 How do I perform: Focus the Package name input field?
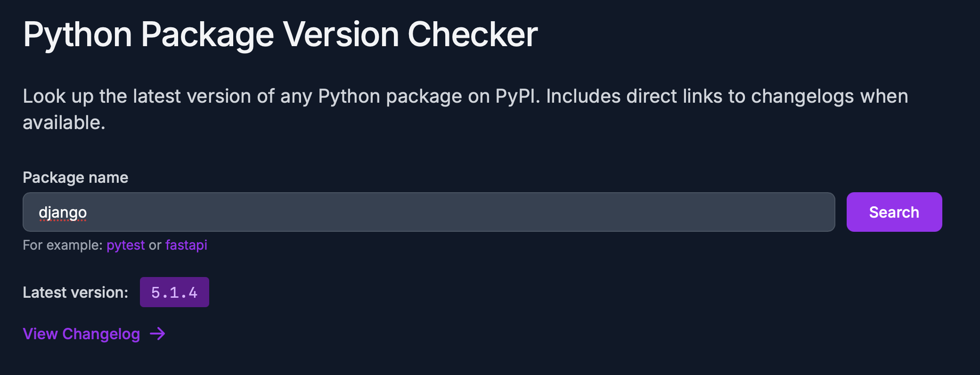point(429,212)
